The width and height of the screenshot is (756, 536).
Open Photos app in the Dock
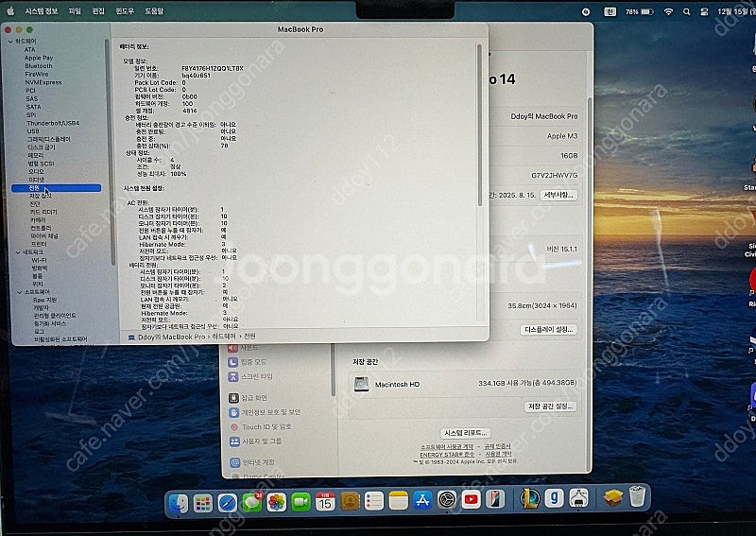[276, 503]
